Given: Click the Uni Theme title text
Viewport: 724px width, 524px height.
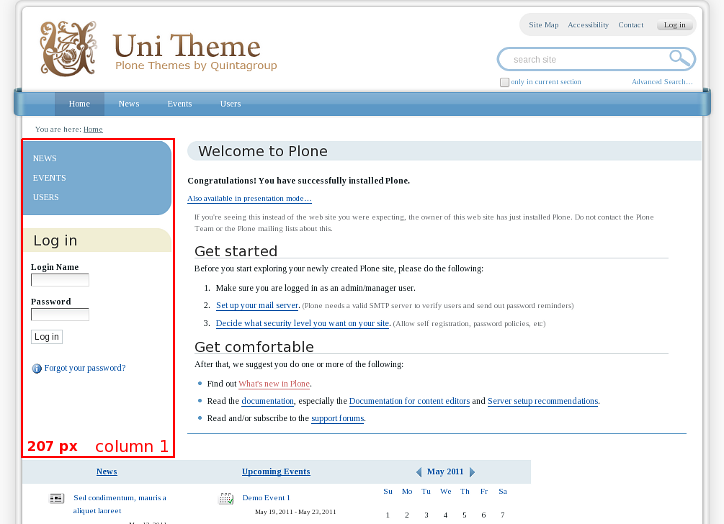Looking at the screenshot, I should pyautogui.click(x=187, y=46).
